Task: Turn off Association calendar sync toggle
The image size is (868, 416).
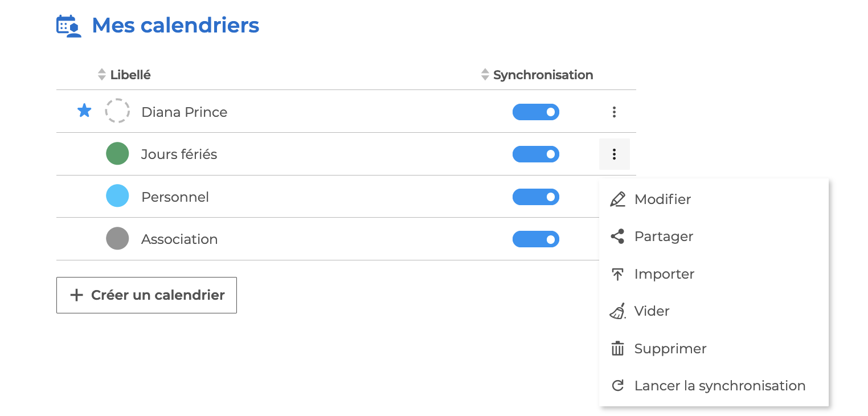Action: [535, 239]
